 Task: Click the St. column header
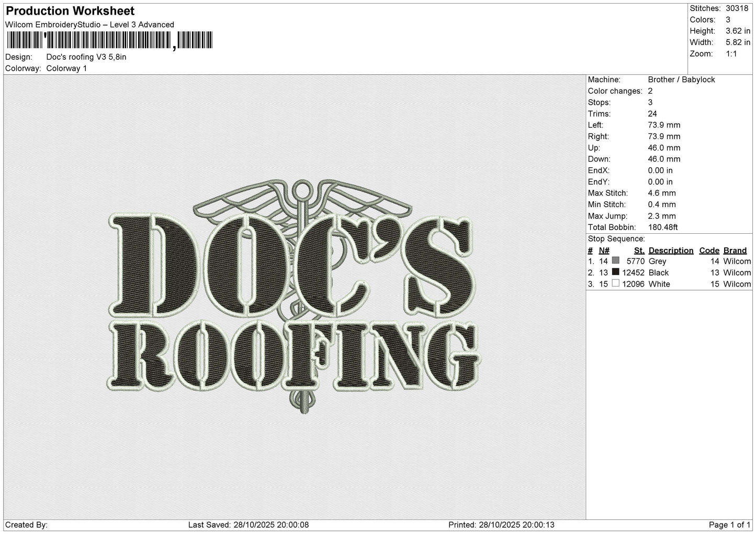point(639,251)
